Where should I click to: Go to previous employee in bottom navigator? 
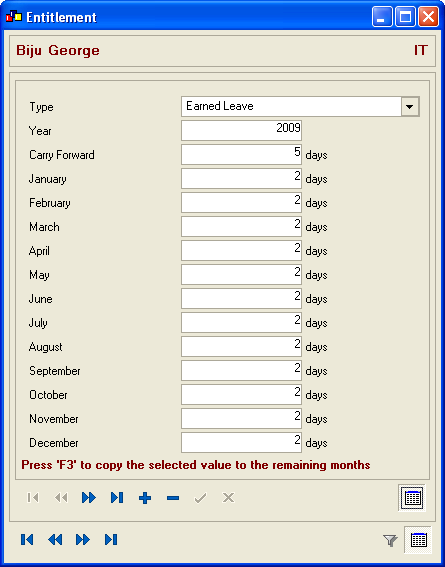tap(55, 540)
